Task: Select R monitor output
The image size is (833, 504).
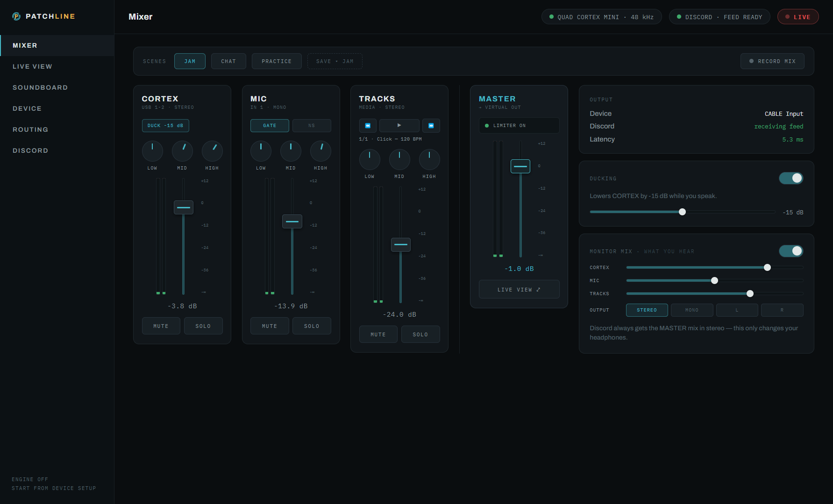Action: point(782,310)
